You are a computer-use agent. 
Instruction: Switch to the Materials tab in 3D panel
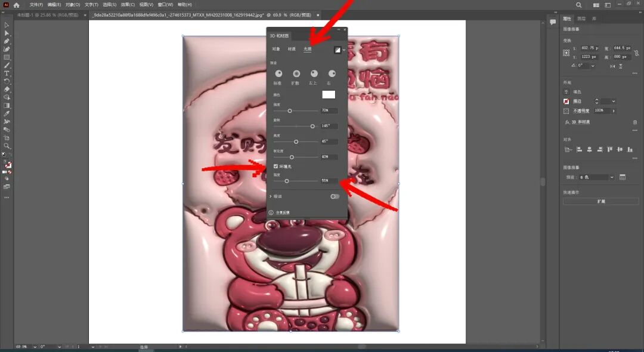coord(292,49)
